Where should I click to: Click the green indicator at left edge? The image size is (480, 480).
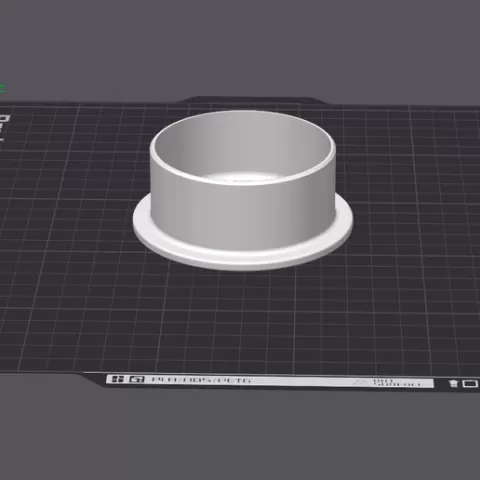(2, 88)
